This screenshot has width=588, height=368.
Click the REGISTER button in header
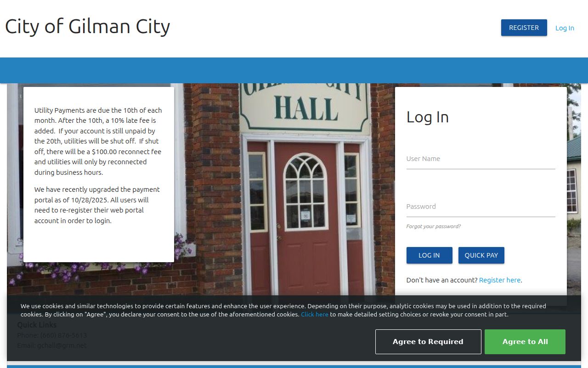pos(524,28)
